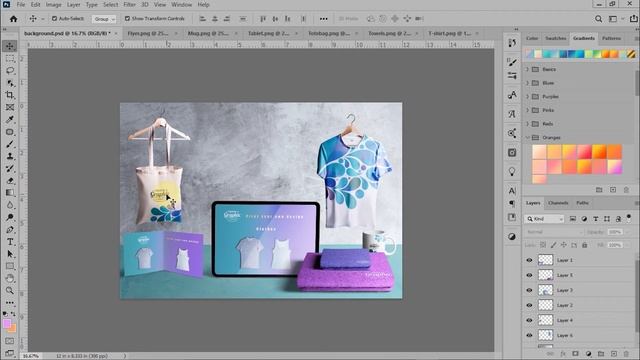This screenshot has width=640, height=360.
Task: Click the background color swatch in toolbox
Action: coord(13,329)
